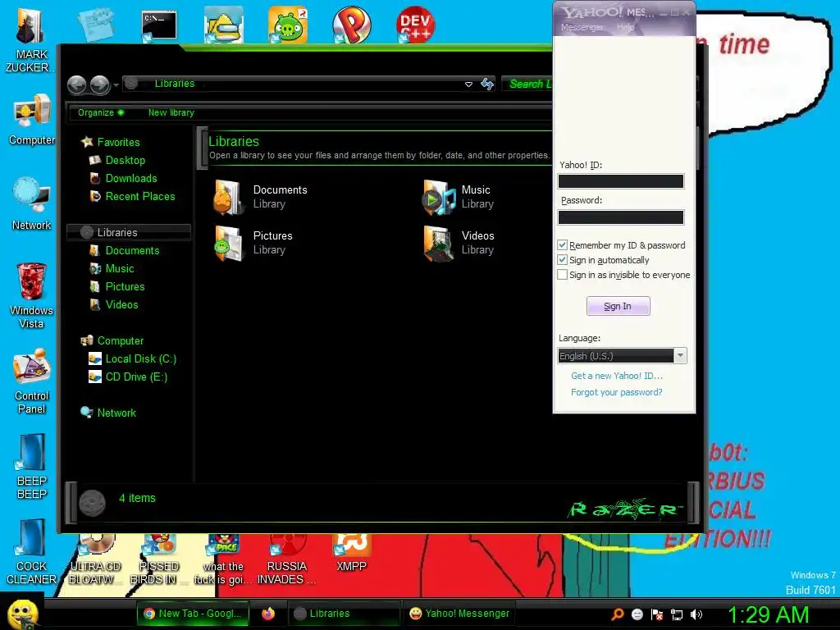Click New library in the toolbar
Screen dimensions: 840x630
(x=171, y=112)
